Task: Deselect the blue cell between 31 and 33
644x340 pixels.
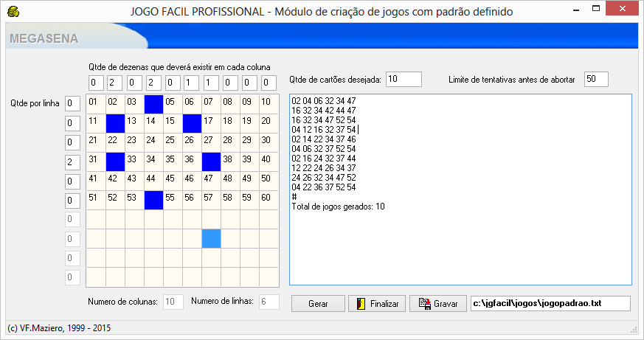Action: pos(115,162)
